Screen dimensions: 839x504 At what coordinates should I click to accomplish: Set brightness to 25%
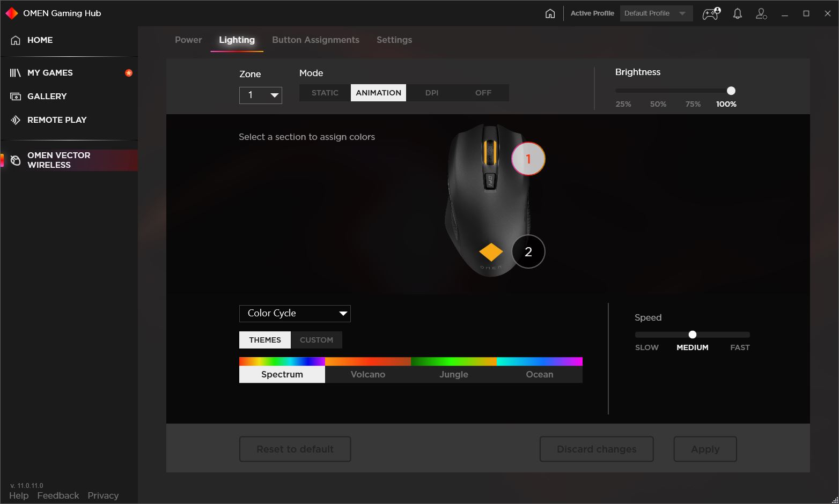click(623, 104)
